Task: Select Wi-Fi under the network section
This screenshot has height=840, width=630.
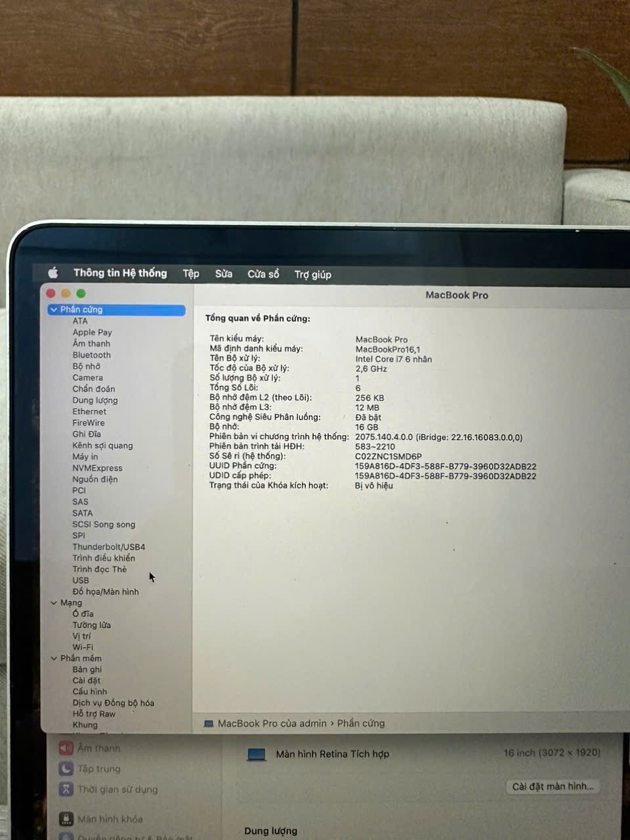Action: pos(83,647)
